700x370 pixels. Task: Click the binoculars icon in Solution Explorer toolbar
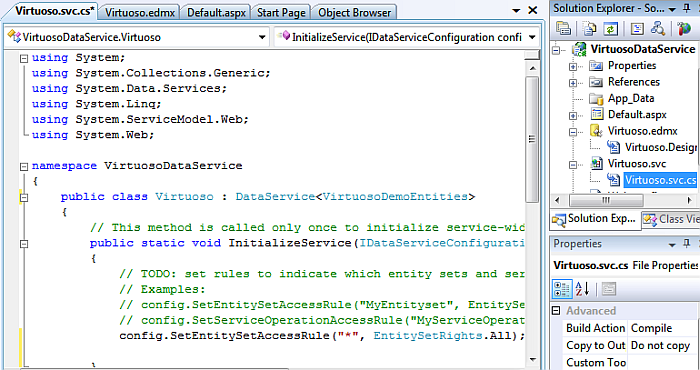click(x=658, y=29)
